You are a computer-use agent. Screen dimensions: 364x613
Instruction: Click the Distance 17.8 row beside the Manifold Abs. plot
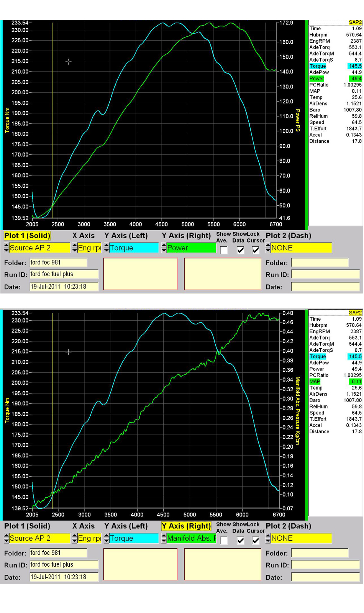coord(336,432)
